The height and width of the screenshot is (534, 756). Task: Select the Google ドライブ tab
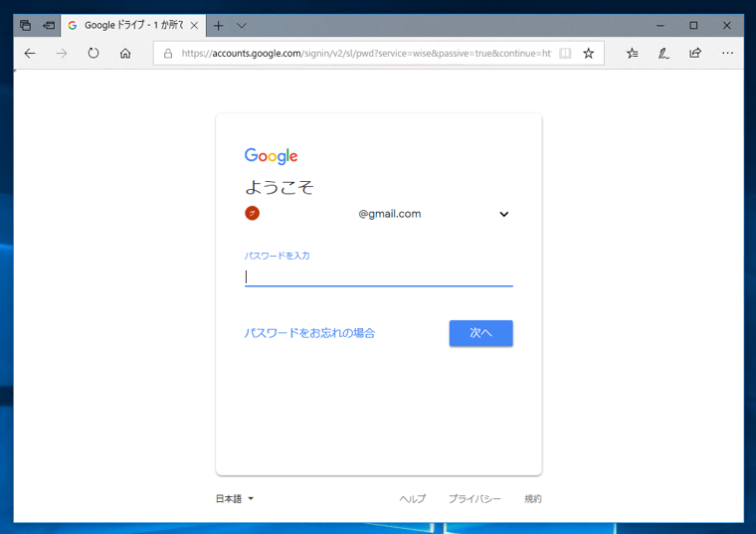click(x=133, y=26)
